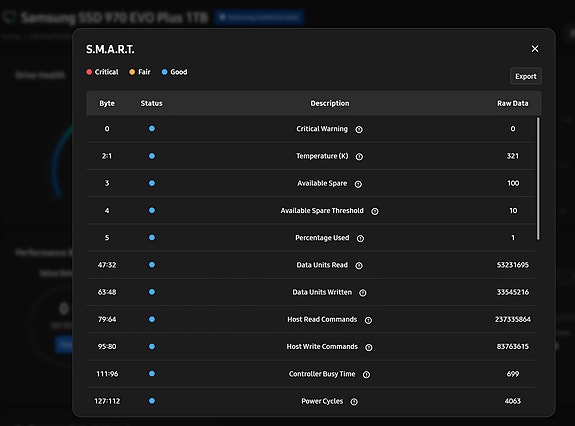This screenshot has width=575, height=426.
Task: Open Data Units Written info icon
Action: [363, 293]
